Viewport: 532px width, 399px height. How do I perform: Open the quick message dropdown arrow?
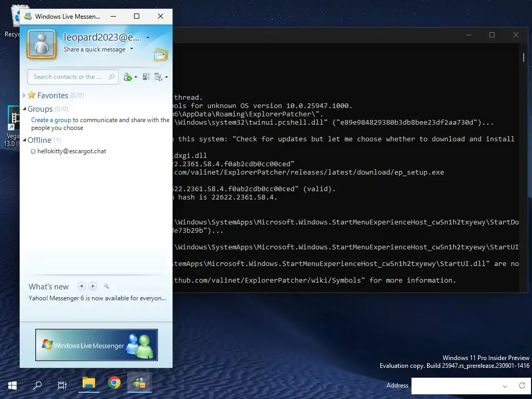point(131,49)
